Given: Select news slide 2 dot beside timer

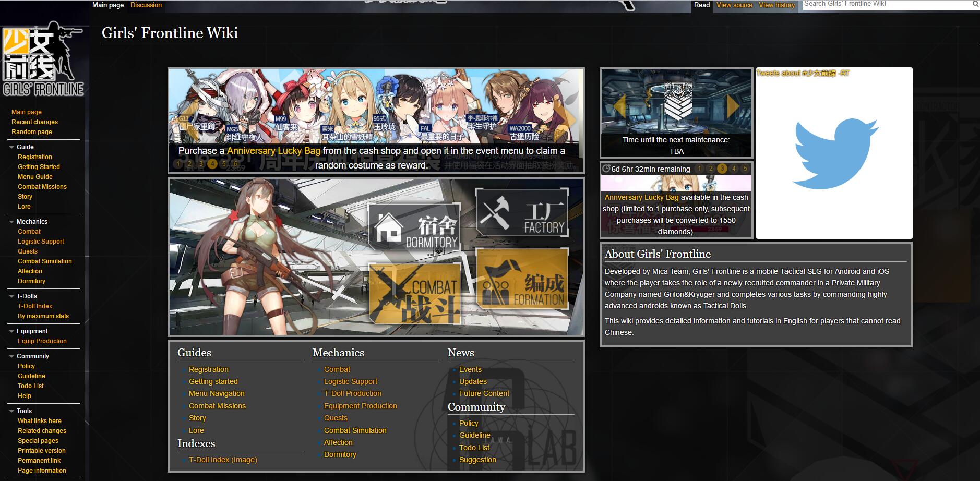Looking at the screenshot, I should [x=711, y=169].
